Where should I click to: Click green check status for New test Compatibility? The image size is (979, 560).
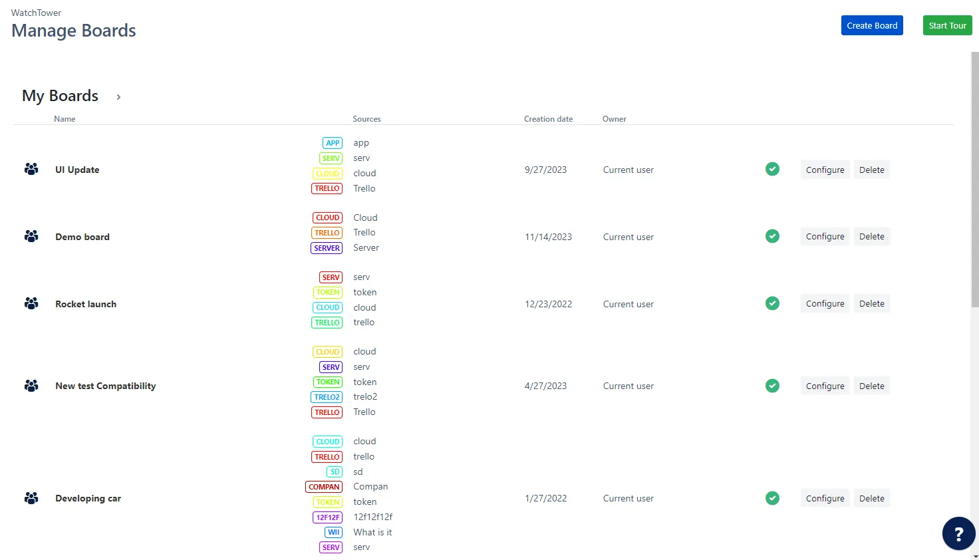772,386
